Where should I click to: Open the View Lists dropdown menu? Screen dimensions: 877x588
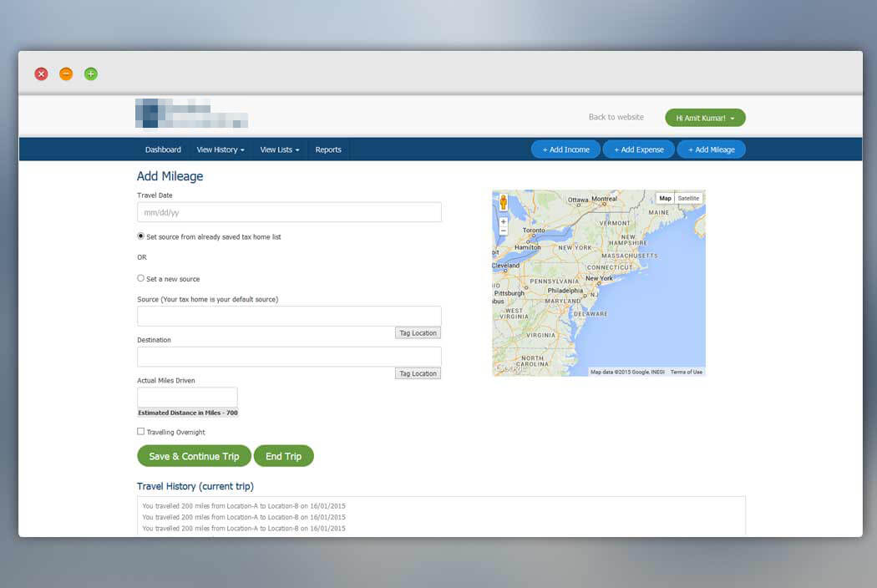pos(280,150)
